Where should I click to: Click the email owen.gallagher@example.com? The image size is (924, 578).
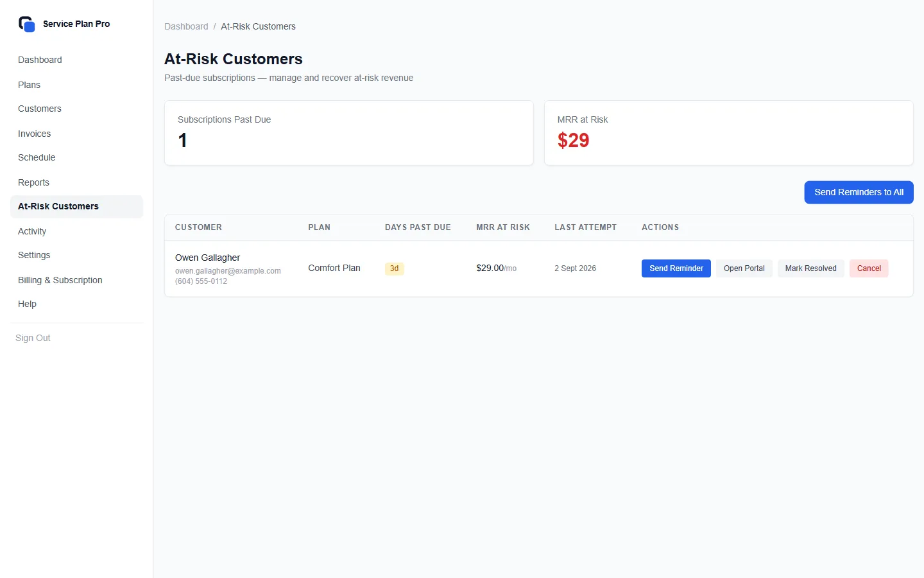tap(228, 271)
